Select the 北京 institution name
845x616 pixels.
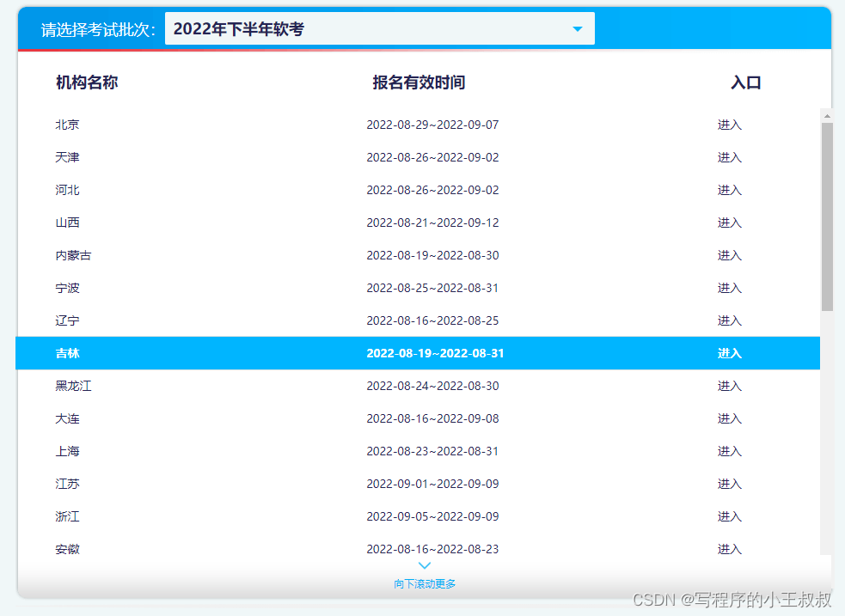(x=67, y=125)
